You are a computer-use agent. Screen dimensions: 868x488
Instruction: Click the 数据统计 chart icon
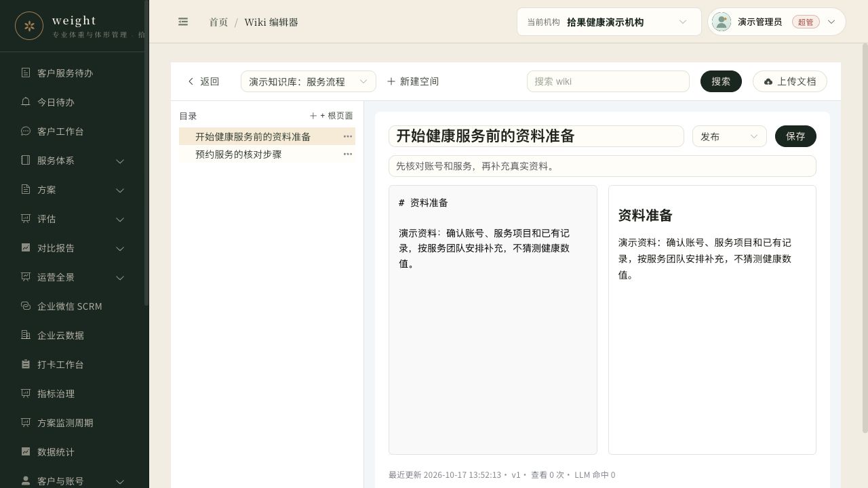click(26, 451)
